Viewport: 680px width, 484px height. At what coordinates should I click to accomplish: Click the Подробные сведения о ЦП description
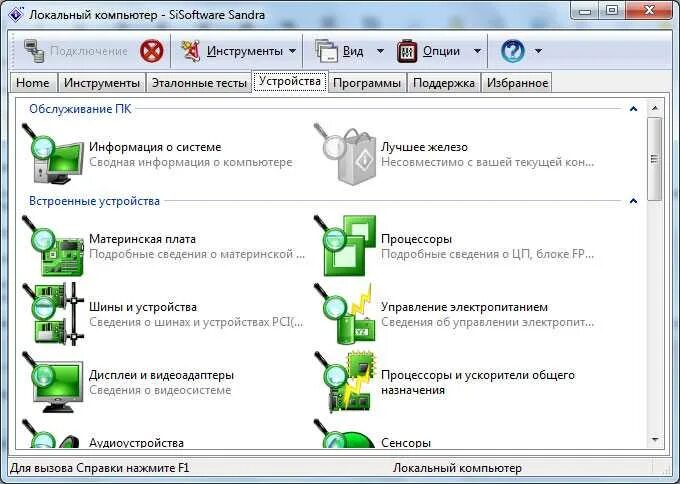click(487, 254)
